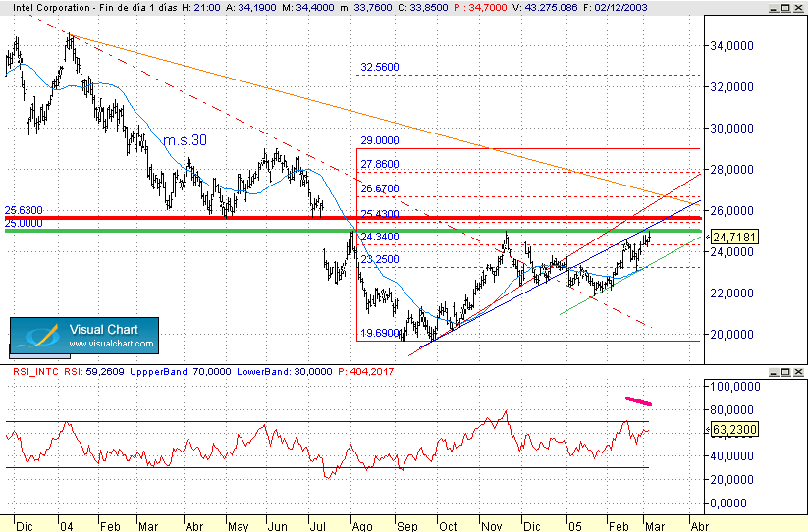The height and width of the screenshot is (532, 808).
Task: Click the 'RSI_INTC' indicator name
Action: pyautogui.click(x=35, y=371)
